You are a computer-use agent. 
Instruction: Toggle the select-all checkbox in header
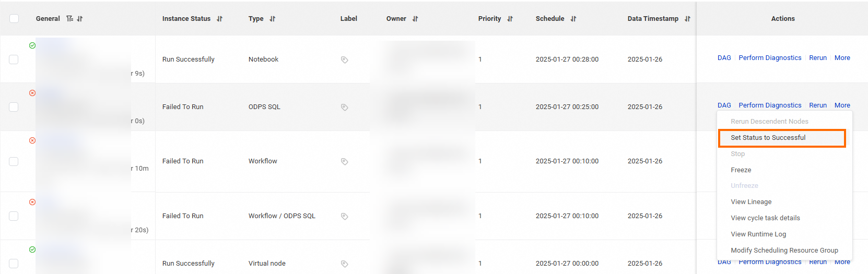[14, 19]
